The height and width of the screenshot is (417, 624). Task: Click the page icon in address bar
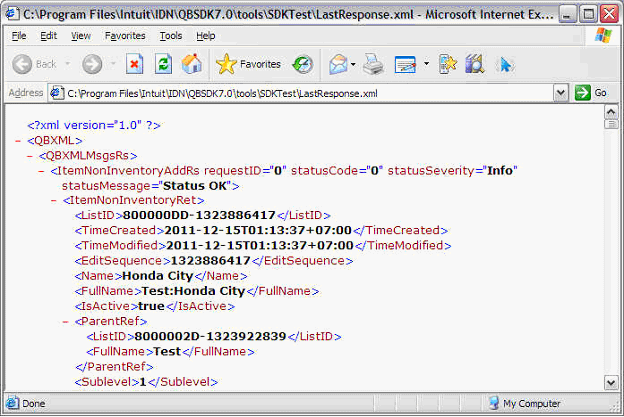[x=57, y=93]
